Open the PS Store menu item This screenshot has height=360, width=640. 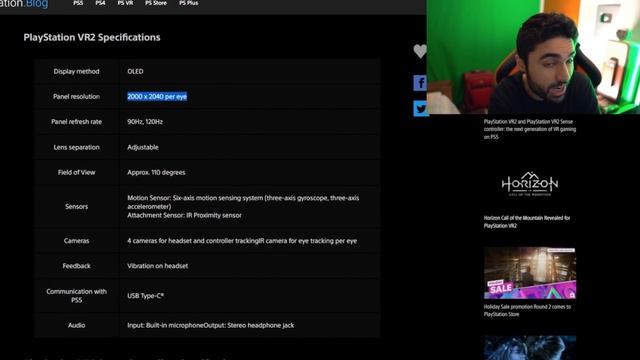pyautogui.click(x=156, y=3)
